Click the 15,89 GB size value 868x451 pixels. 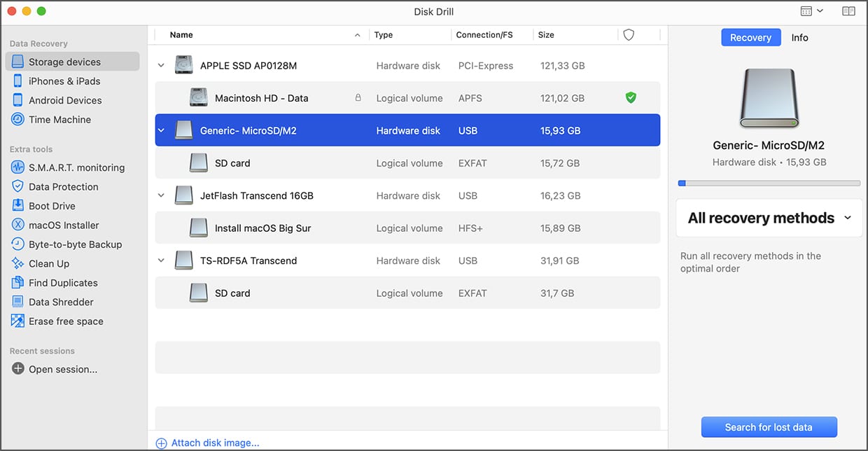pyautogui.click(x=560, y=228)
